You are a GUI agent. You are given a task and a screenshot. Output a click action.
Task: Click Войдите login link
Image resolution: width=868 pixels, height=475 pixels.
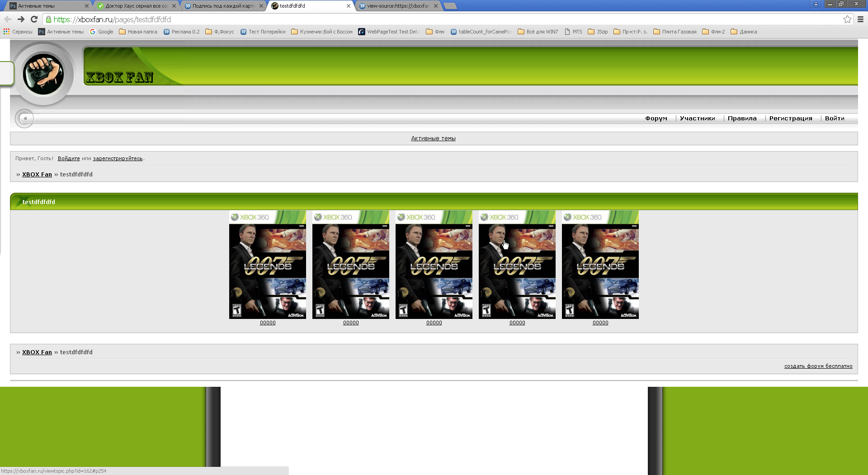(x=69, y=158)
